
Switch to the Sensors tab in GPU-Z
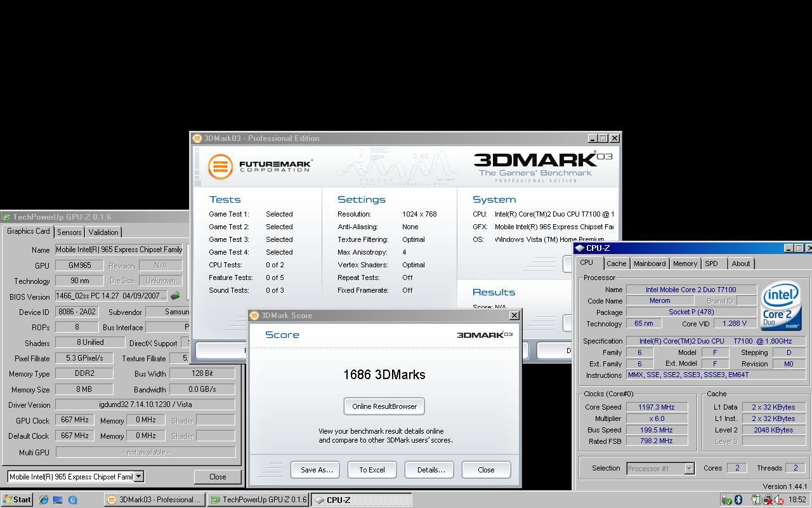69,232
